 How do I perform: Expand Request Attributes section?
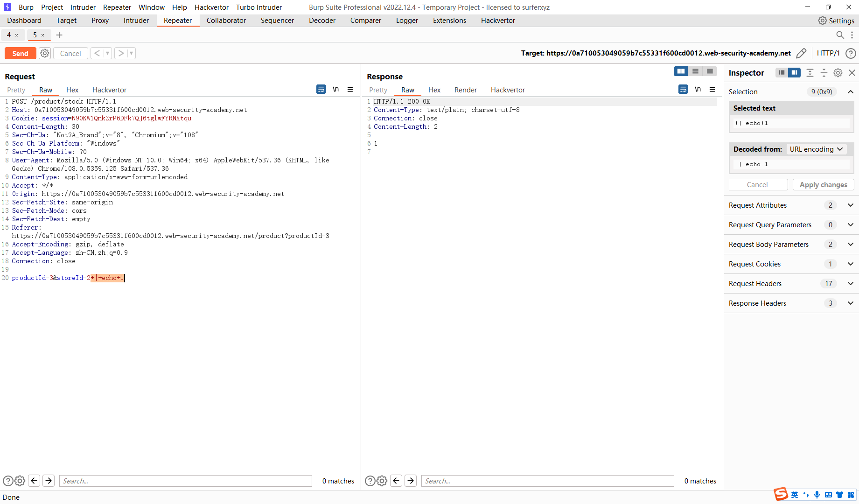tap(851, 205)
